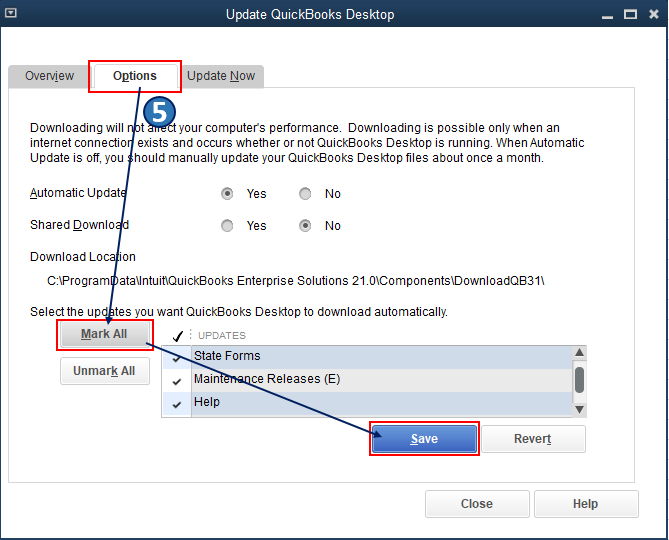Image resolution: width=669 pixels, height=540 pixels.
Task: Click the title bar X close icon
Action: pyautogui.click(x=654, y=14)
